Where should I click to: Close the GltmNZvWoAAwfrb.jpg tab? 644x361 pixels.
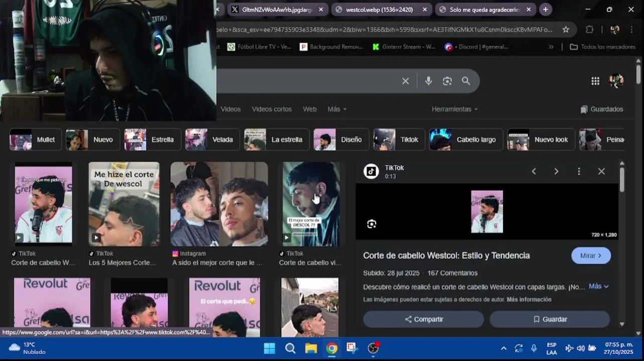321,10
